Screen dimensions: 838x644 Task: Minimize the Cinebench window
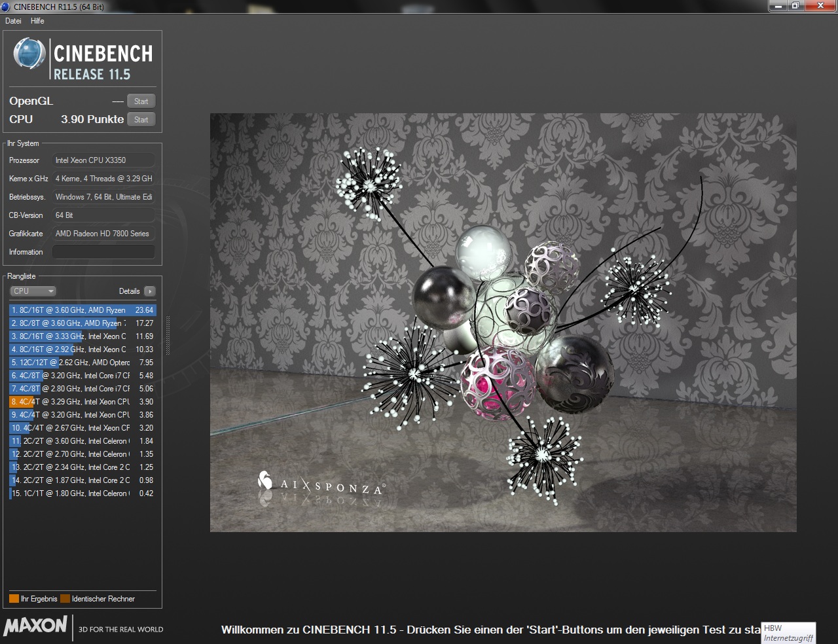pyautogui.click(x=777, y=5)
